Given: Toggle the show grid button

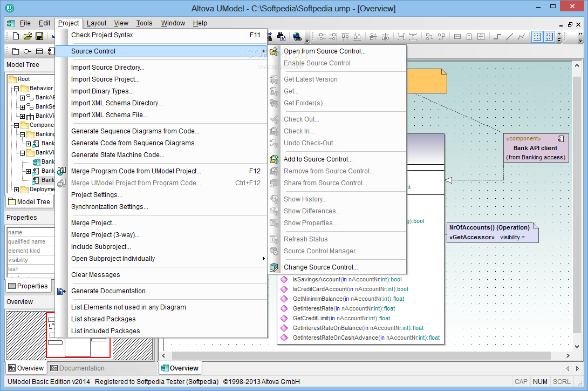Looking at the screenshot, I should (537, 37).
